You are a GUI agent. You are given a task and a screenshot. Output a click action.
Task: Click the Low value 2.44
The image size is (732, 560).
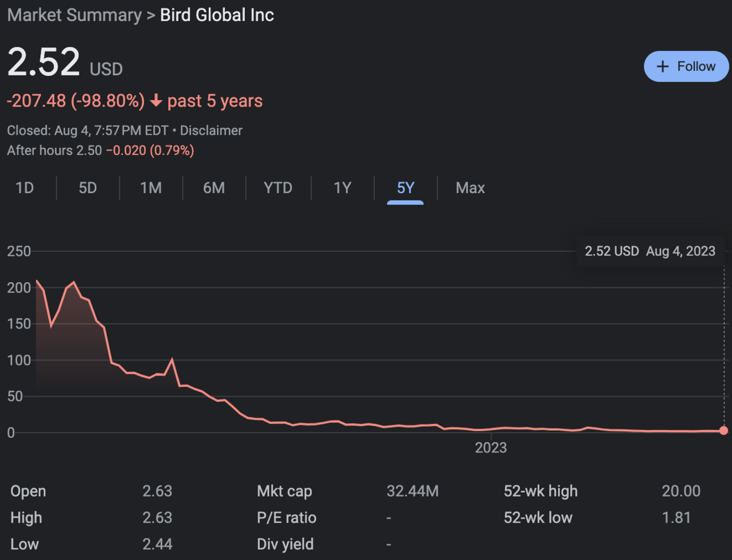(x=157, y=544)
